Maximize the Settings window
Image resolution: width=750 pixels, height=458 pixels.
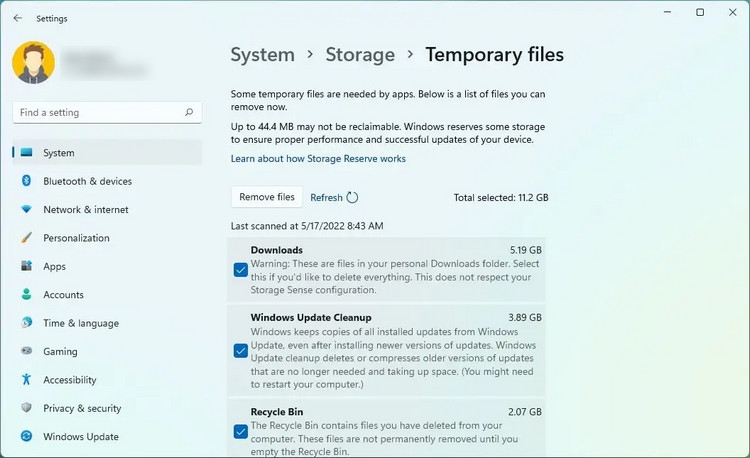pos(700,12)
